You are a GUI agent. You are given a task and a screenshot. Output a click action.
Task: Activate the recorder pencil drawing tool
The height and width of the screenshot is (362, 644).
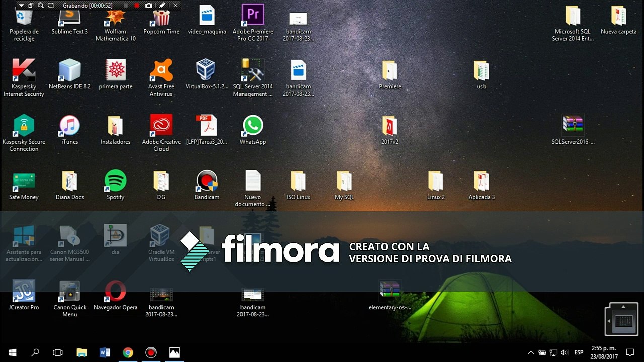click(162, 6)
